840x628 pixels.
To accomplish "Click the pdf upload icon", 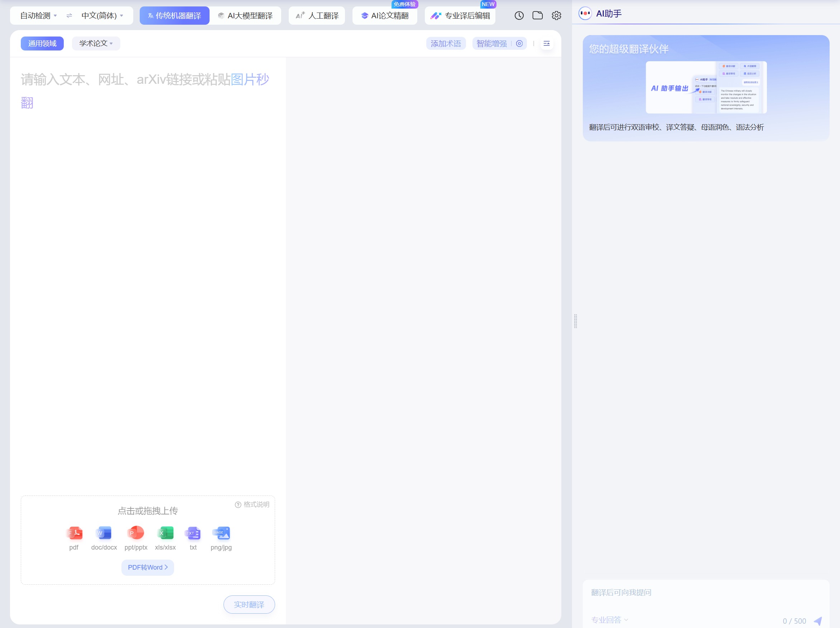I will click(74, 533).
